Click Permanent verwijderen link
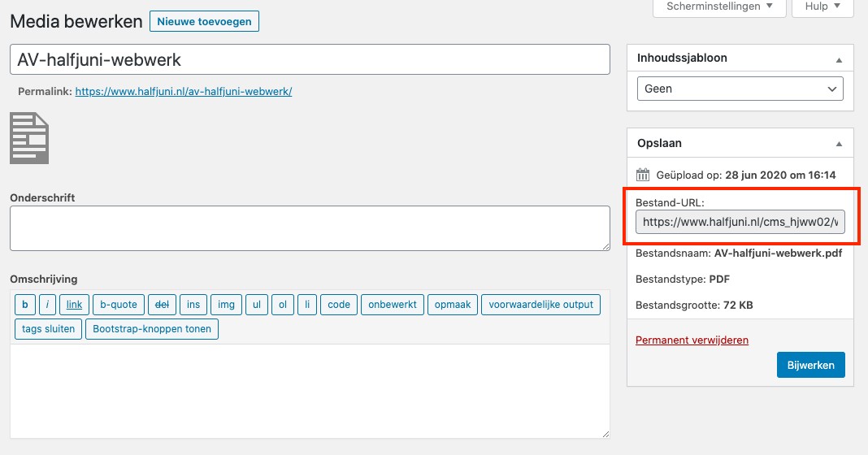The width and height of the screenshot is (868, 455). tap(692, 340)
